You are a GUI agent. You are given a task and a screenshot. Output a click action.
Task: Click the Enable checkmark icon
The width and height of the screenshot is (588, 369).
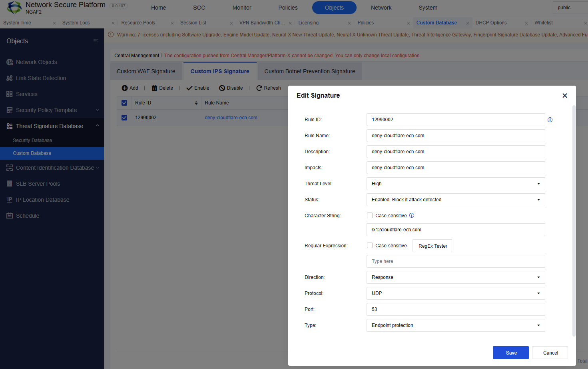[189, 88]
